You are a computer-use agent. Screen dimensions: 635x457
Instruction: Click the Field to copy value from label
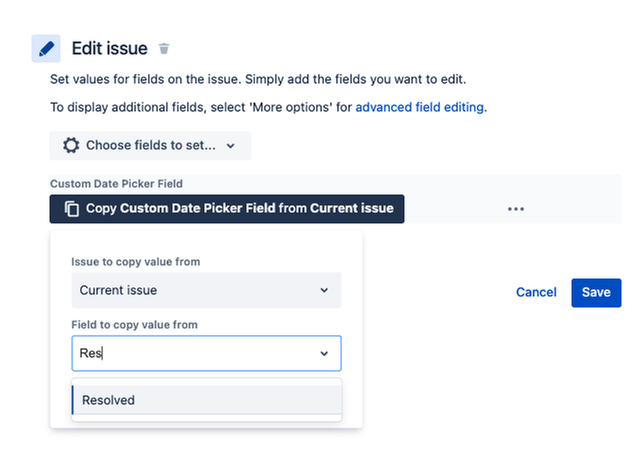tap(134, 325)
